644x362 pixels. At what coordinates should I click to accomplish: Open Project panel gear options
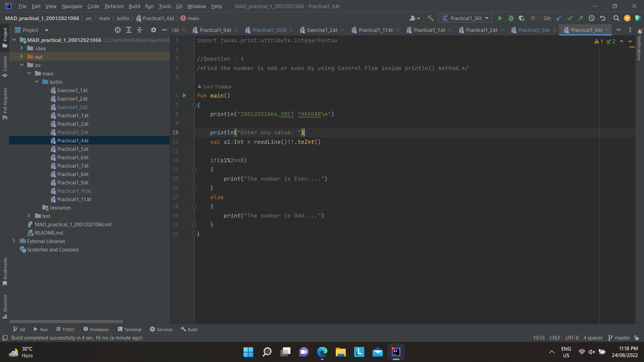click(154, 30)
